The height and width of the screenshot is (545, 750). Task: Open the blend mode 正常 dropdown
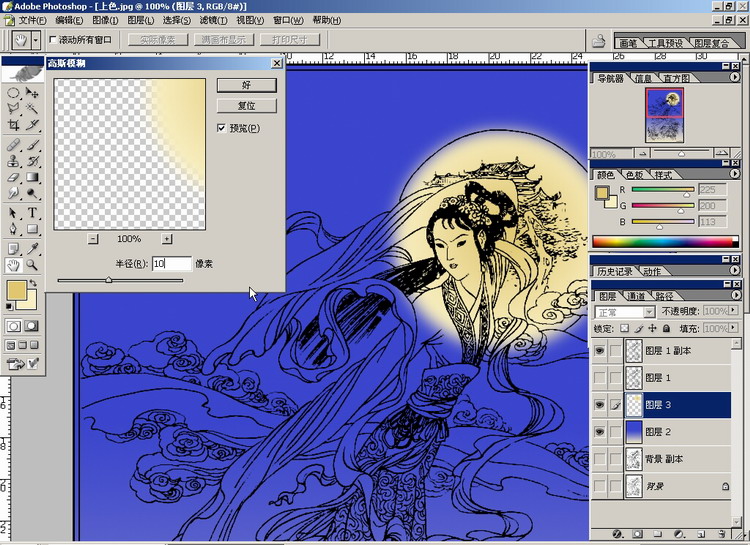649,312
